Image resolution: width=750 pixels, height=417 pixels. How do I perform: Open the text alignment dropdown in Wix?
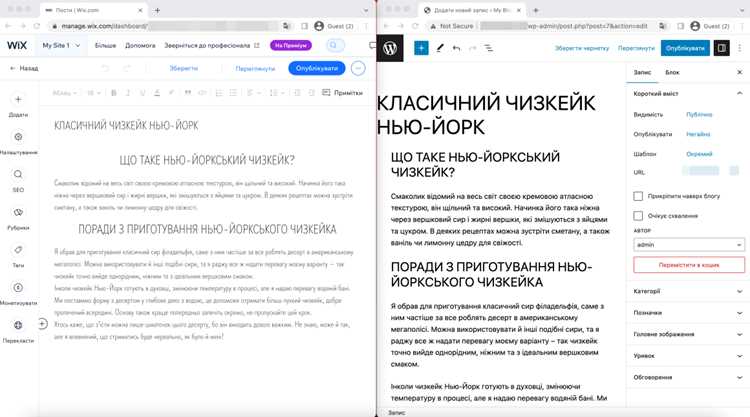[x=253, y=93]
